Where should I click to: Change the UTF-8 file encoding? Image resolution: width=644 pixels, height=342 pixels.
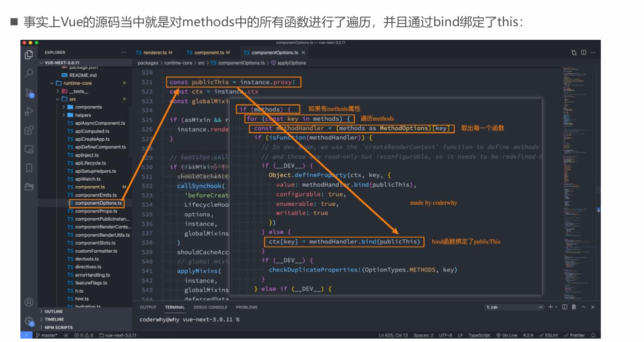click(446, 335)
